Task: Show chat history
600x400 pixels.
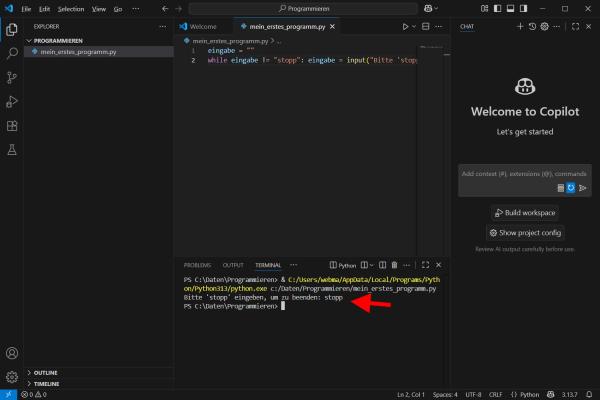Action: click(532, 26)
